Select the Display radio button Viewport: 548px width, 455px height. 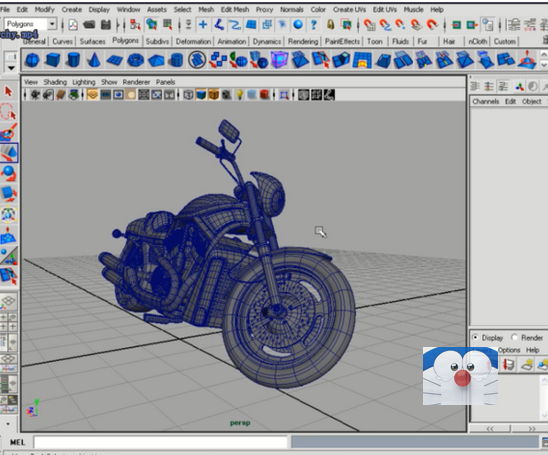point(475,338)
